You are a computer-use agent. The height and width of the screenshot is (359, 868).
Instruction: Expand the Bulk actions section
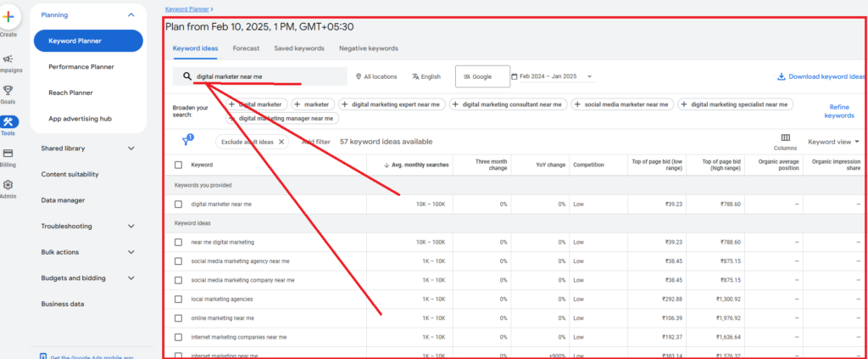click(x=131, y=252)
